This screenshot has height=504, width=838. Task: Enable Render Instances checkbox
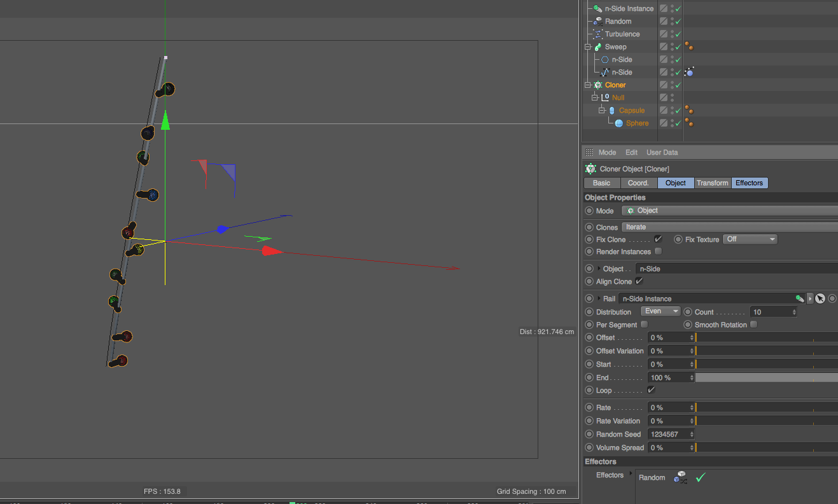tap(659, 251)
